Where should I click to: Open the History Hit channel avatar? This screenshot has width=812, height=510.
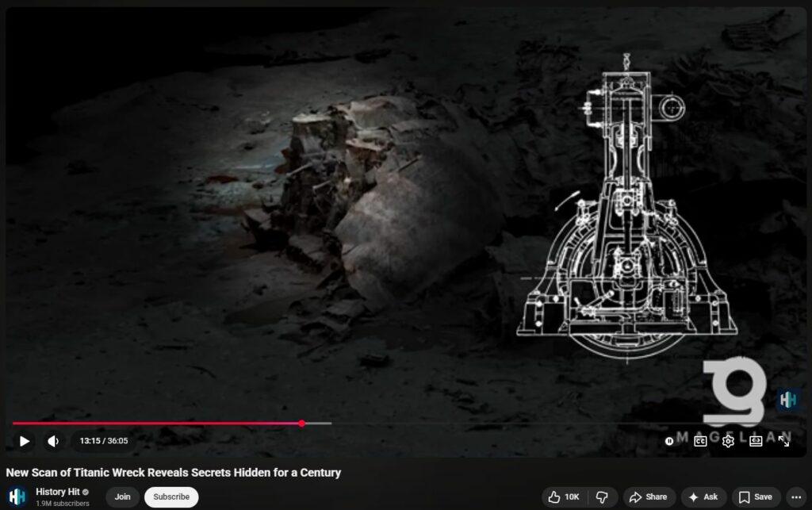click(17, 497)
